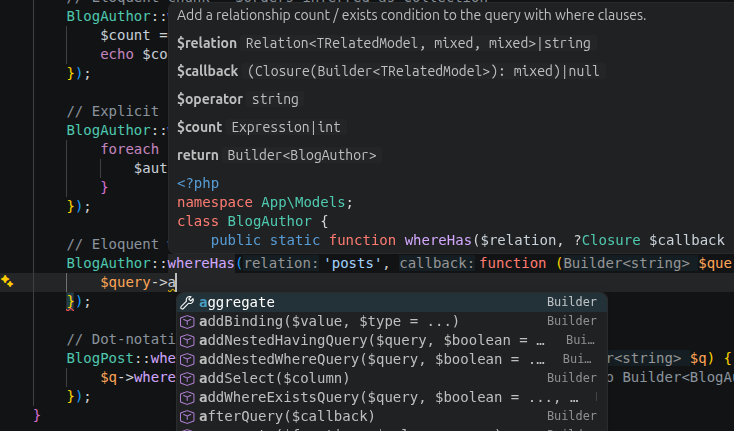Choose addBinding($value, $type) completion
This screenshot has width=734, height=431.
click(x=392, y=321)
